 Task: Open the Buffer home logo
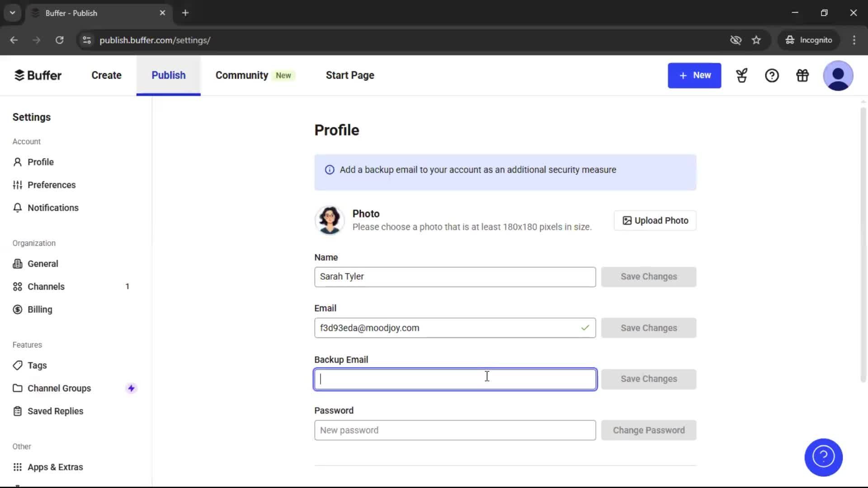pyautogui.click(x=38, y=75)
